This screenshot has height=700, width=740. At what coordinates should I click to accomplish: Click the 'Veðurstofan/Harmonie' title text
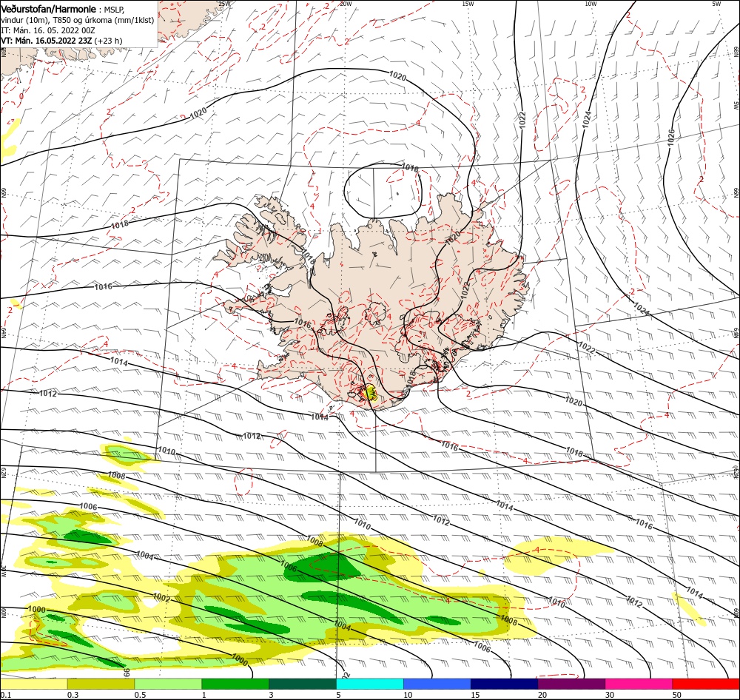(49, 9)
